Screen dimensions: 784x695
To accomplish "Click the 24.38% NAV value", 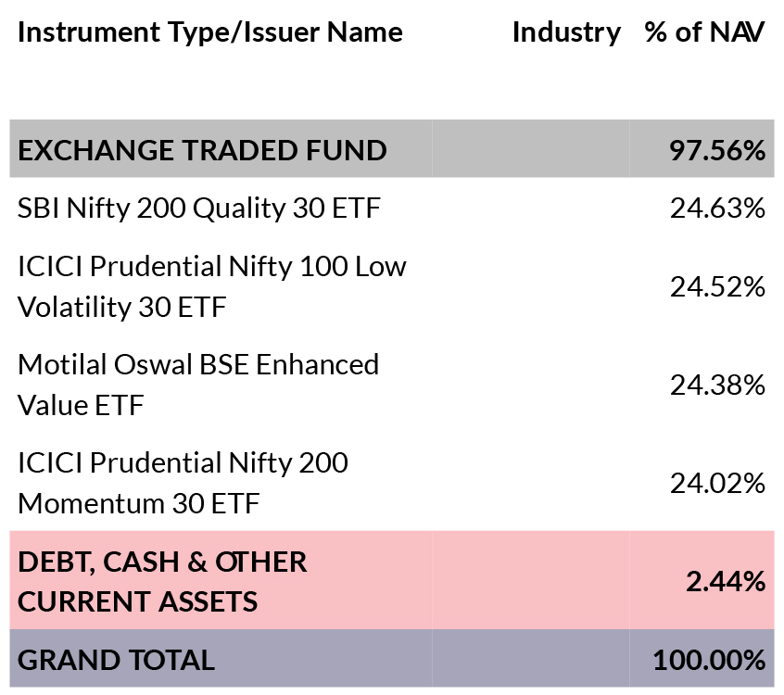I will tap(717, 385).
